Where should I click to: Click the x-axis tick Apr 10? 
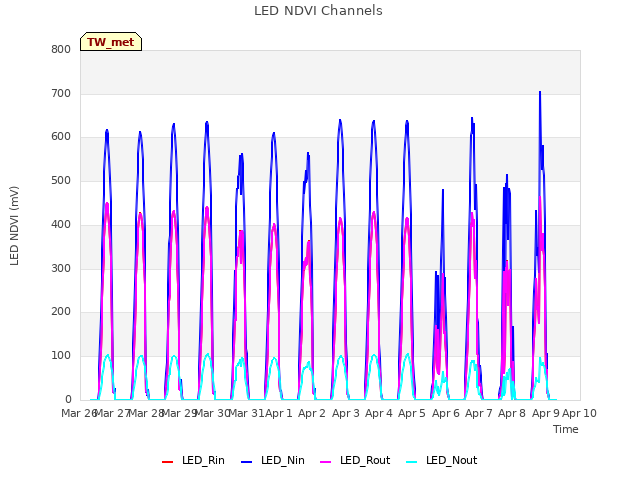click(579, 413)
